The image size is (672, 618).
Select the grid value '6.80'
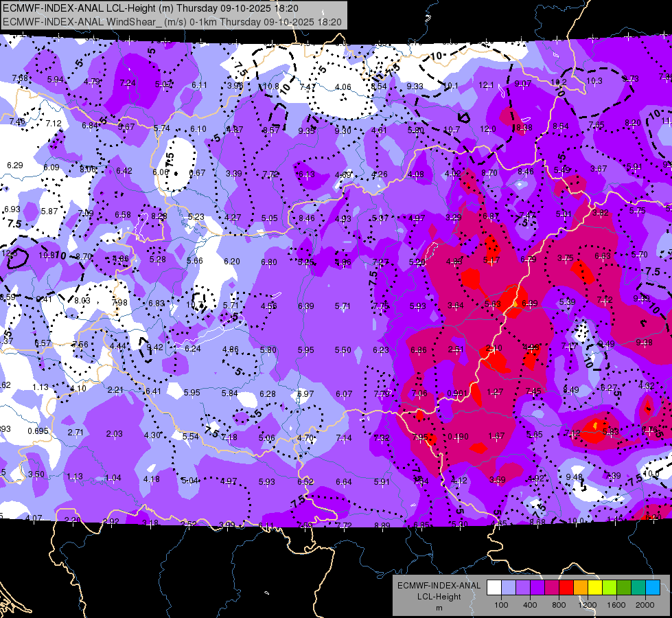268,262
